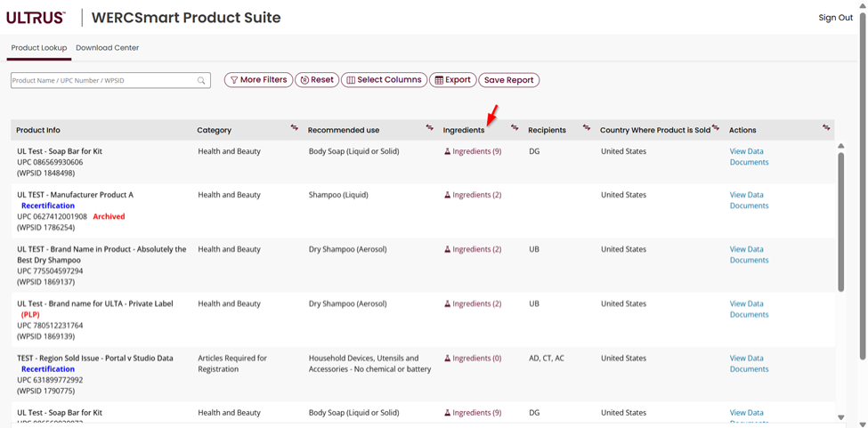Image resolution: width=868 pixels, height=428 pixels.
Task: Click Recertification label under Region Sold Issue product
Action: pos(48,369)
